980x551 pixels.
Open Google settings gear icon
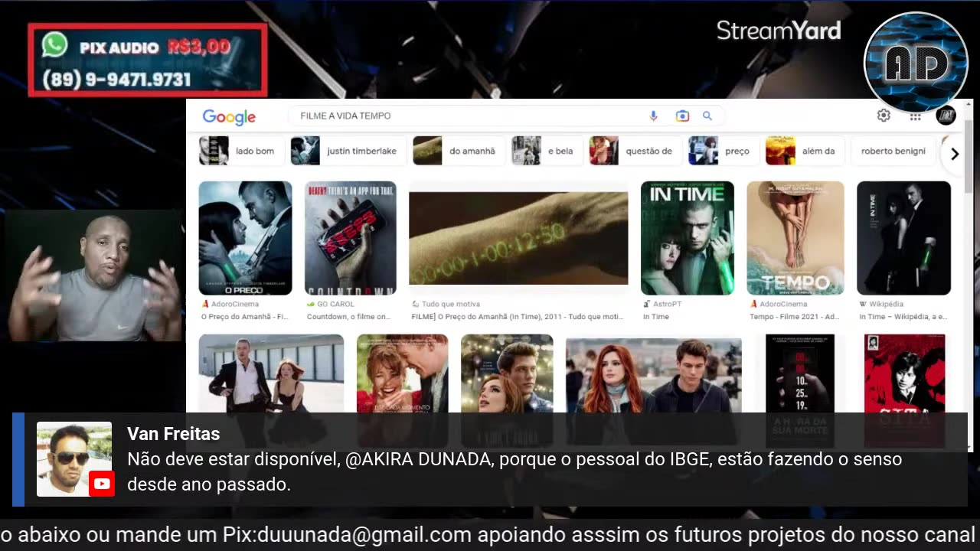pyautogui.click(x=884, y=116)
